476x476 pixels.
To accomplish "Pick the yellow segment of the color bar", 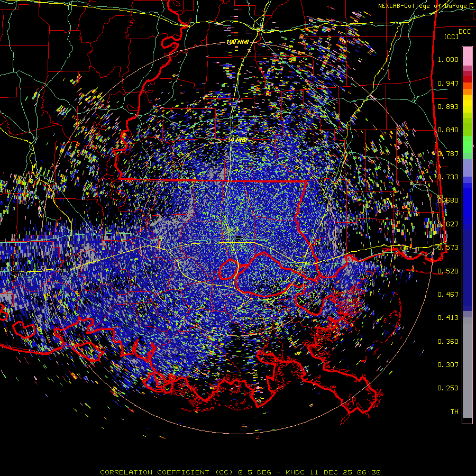I will coord(467,104).
